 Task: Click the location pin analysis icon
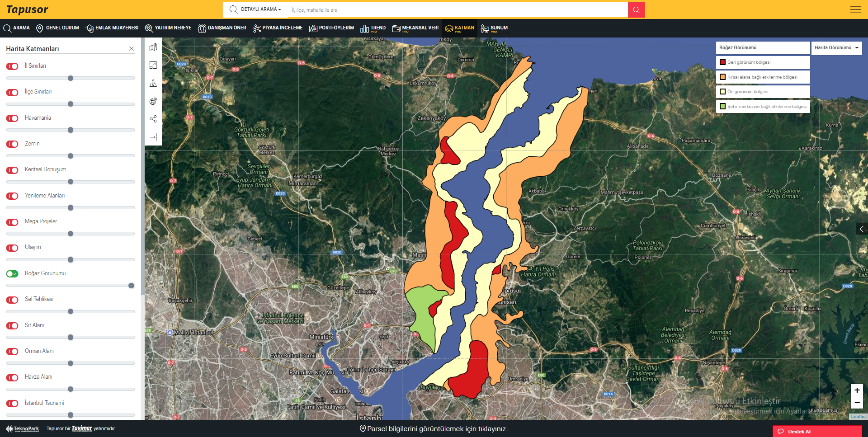tap(153, 83)
